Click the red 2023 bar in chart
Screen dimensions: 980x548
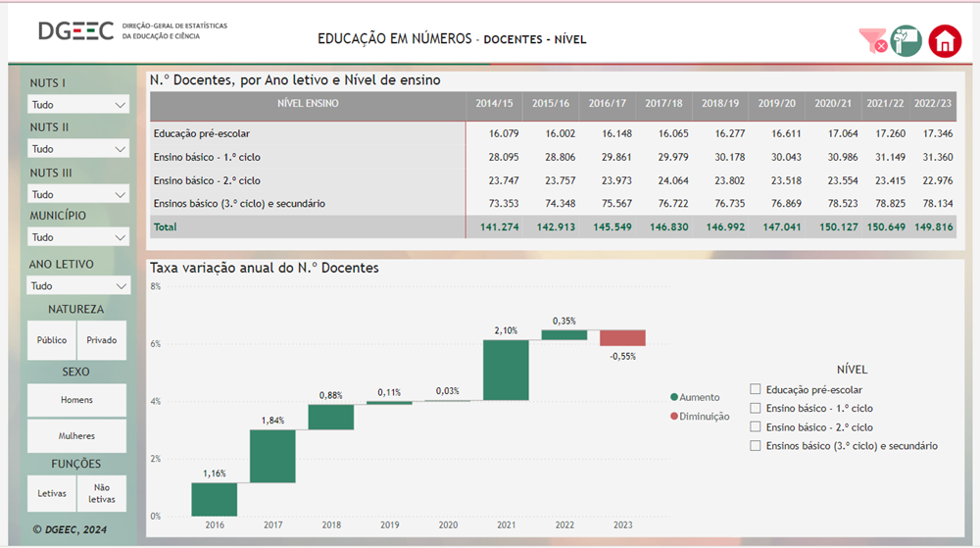point(621,337)
